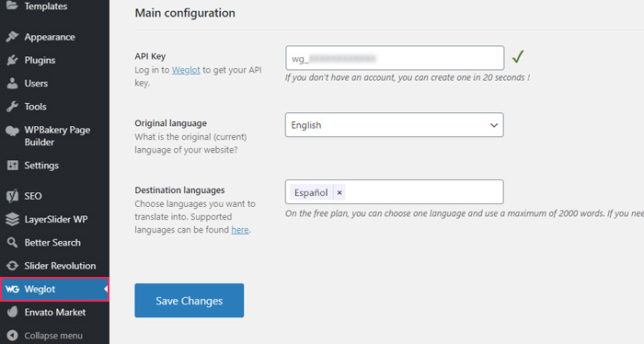
Task: Select the Español language tag
Action: click(x=311, y=192)
